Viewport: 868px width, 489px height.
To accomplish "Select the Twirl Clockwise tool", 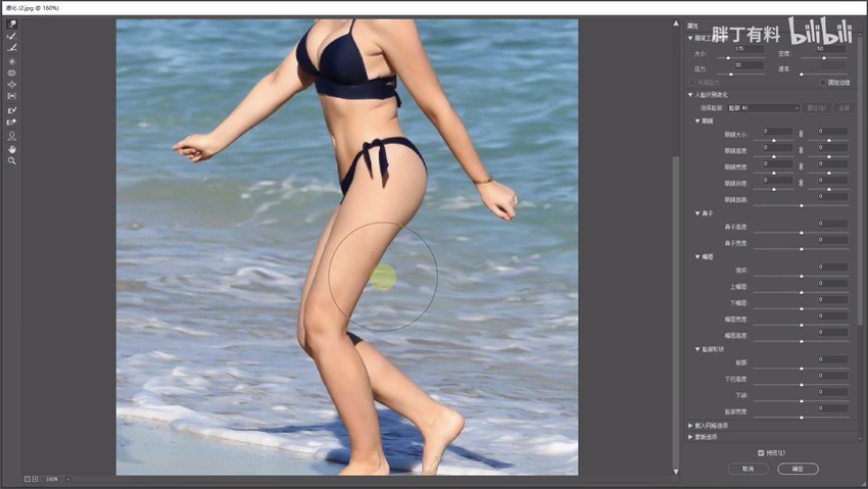I will 12,61.
